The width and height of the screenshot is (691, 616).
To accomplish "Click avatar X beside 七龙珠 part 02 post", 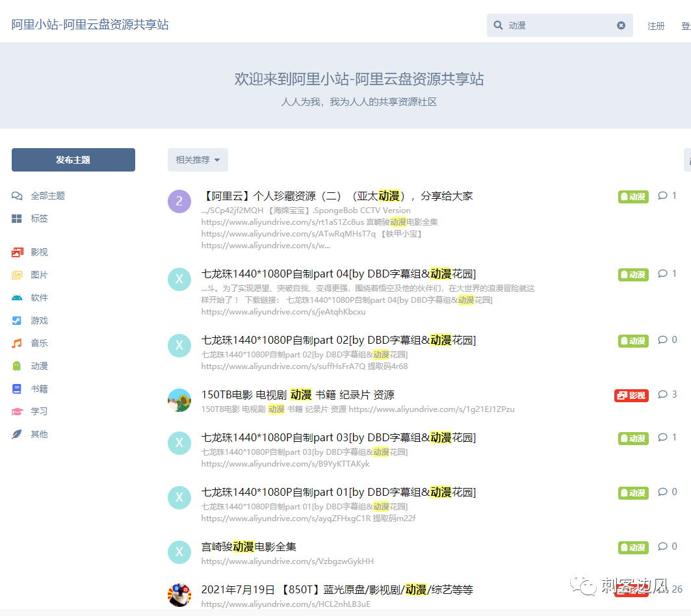I will coord(179,346).
